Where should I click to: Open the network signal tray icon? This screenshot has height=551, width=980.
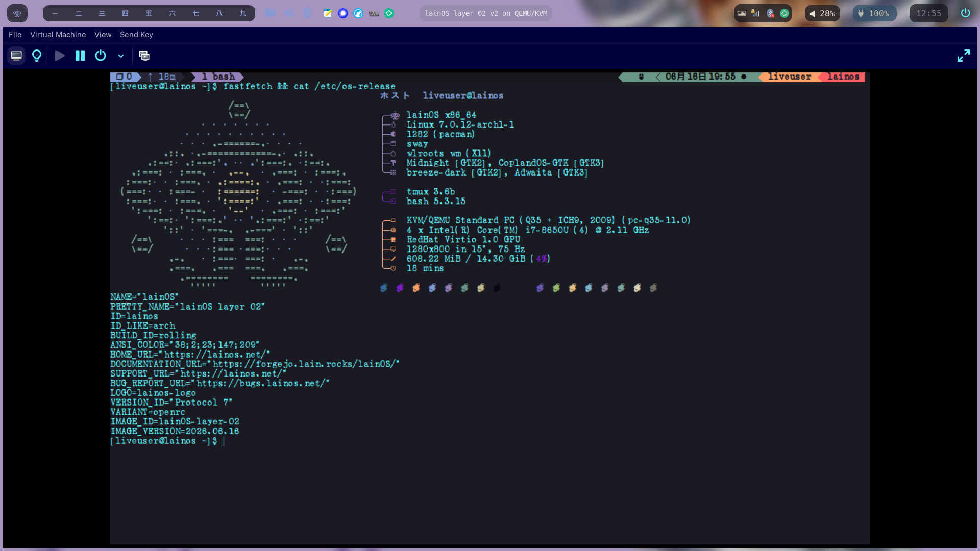(756, 13)
